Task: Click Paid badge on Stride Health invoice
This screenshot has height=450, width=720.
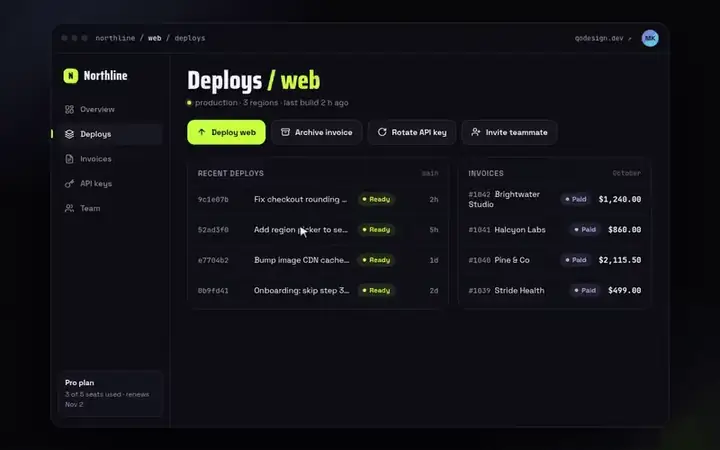Action: 585,290
